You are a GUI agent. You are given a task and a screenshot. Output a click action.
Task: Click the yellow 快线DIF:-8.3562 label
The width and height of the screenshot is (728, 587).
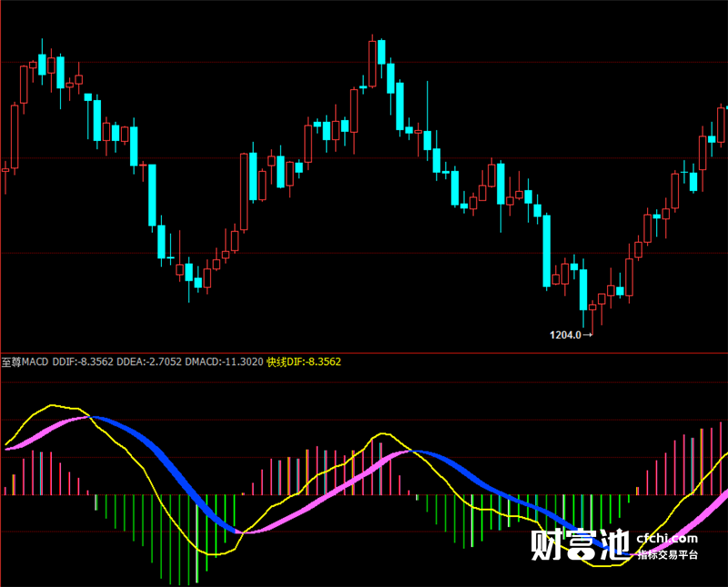pyautogui.click(x=304, y=362)
